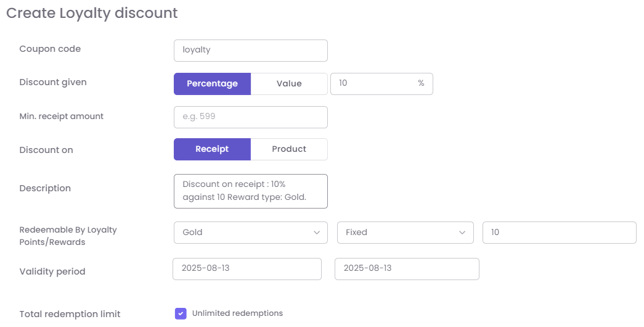Click the percent symbol in the discount field
Screen dimensions: 644x327
tap(421, 83)
